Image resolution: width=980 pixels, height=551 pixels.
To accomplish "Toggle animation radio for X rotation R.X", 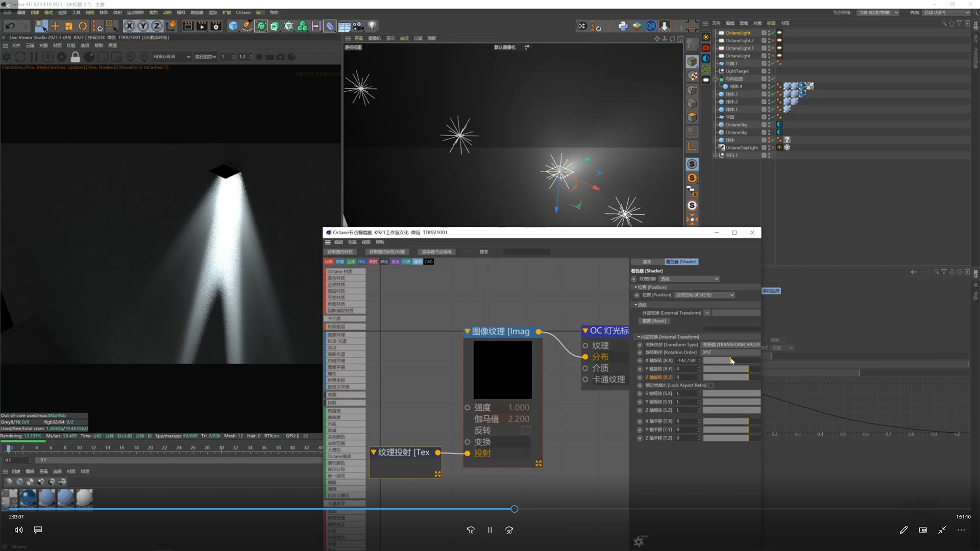I will click(640, 361).
